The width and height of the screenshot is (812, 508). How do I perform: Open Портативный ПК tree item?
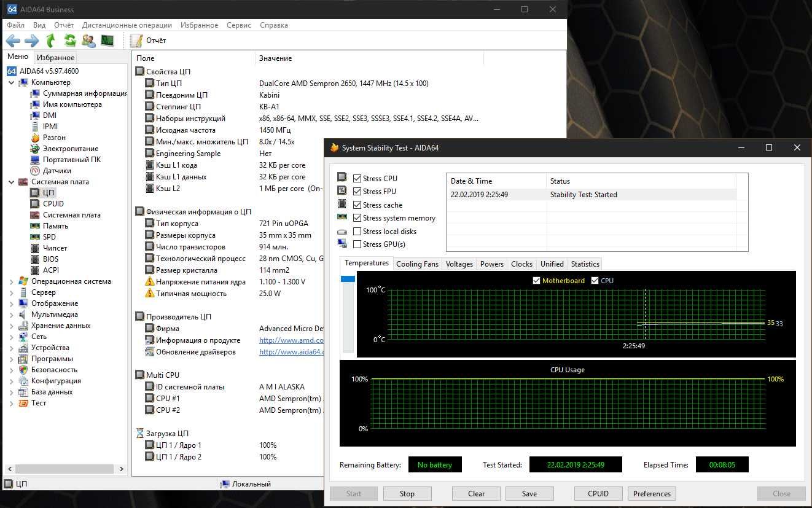pyautogui.click(x=72, y=160)
